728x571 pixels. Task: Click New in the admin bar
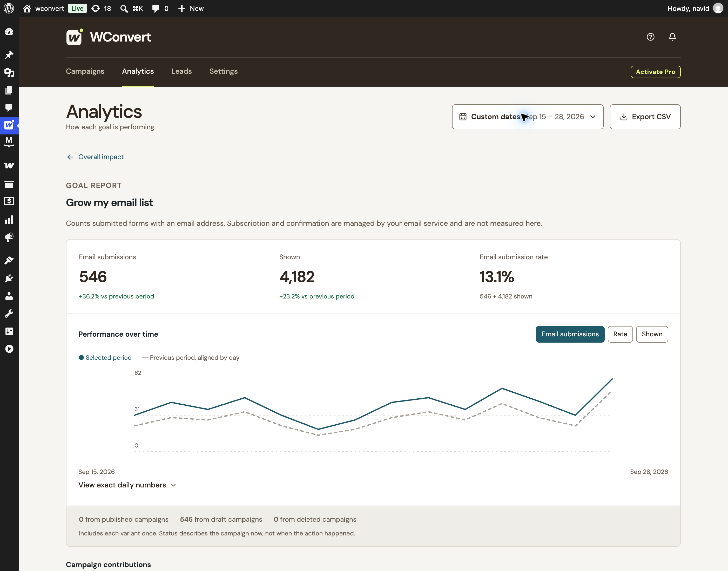pyautogui.click(x=197, y=8)
